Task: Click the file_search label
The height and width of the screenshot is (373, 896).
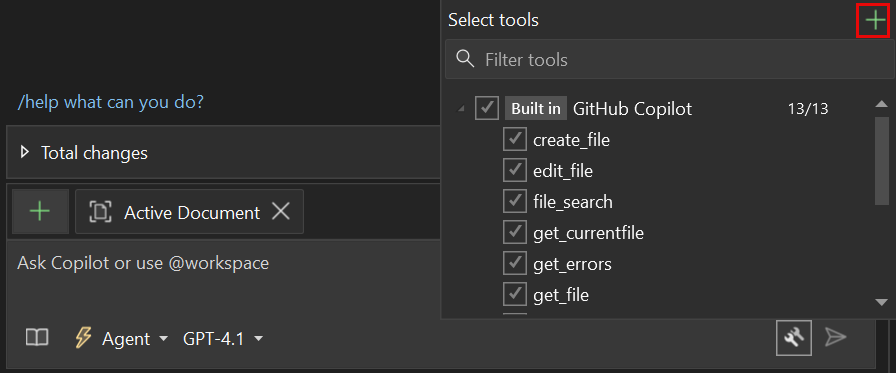Action: tap(573, 202)
